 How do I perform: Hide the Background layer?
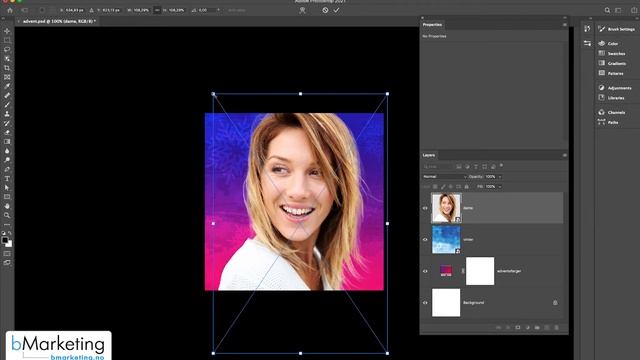tap(425, 303)
